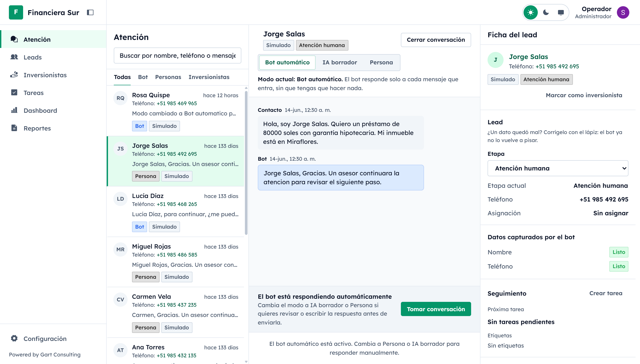This screenshot has width=640, height=364.
Task: Switch to dark theme with the moon icon
Action: click(546, 12)
